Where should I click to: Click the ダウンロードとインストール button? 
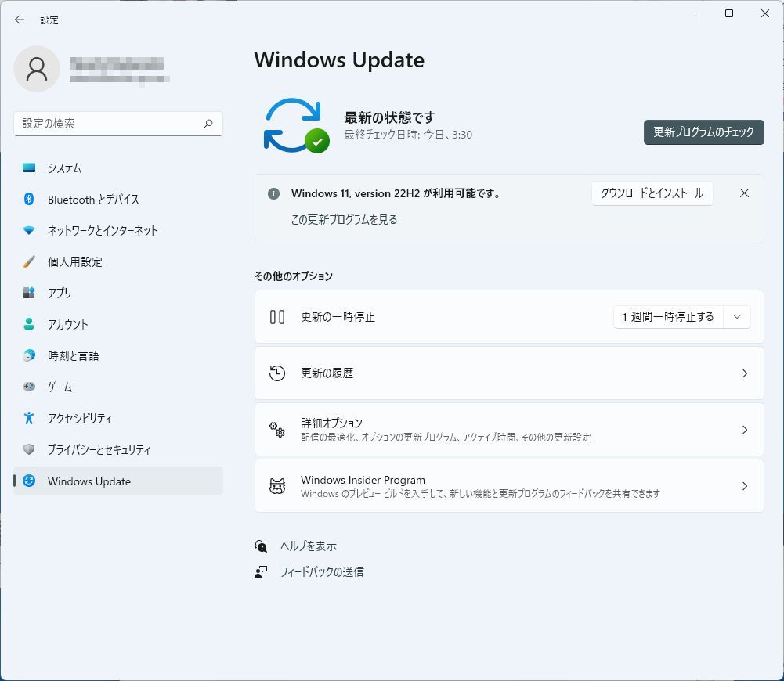(652, 193)
